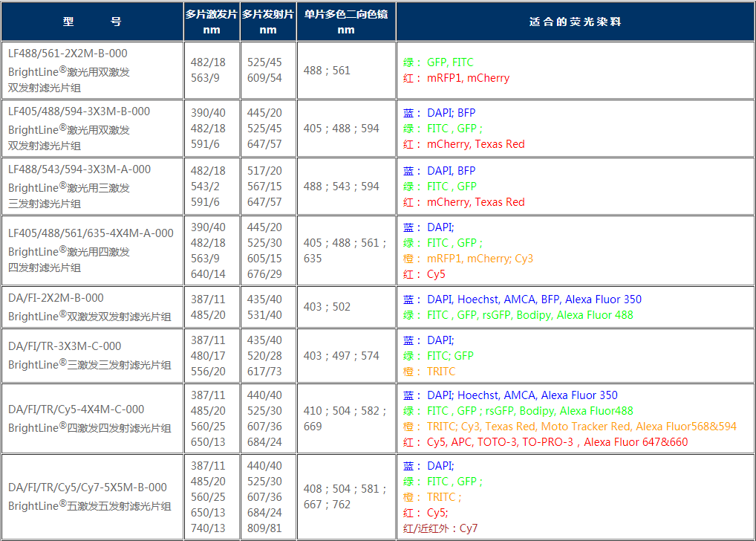The image size is (756, 541).
Task: Click dichroic value 403 ; 497 ; 574
Action: tap(342, 356)
